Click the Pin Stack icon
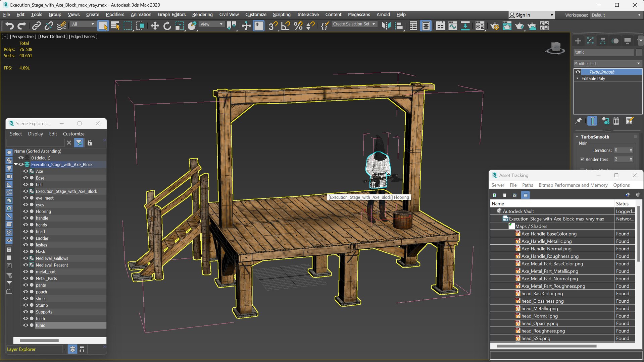Screen dimensions: 644x362 [579, 121]
